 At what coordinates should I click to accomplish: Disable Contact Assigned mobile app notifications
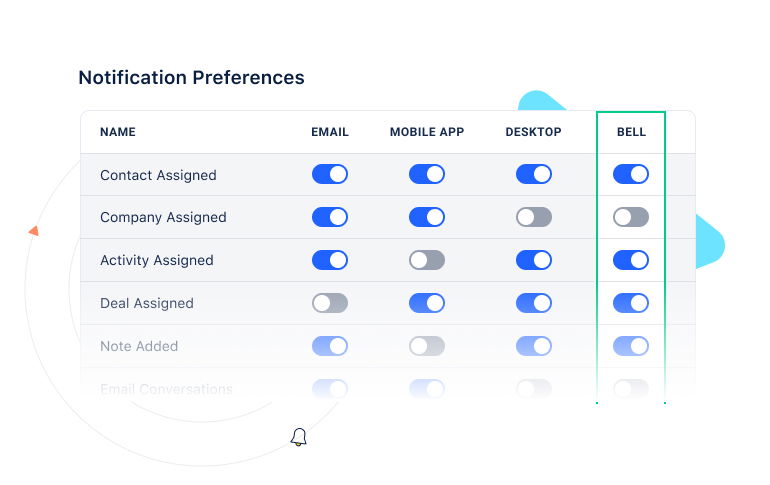click(426, 174)
